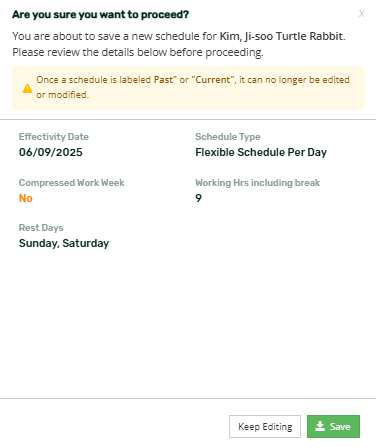The height and width of the screenshot is (448, 376).
Task: Click the "Are you sure you want to proceed?" heading
Action: click(101, 15)
